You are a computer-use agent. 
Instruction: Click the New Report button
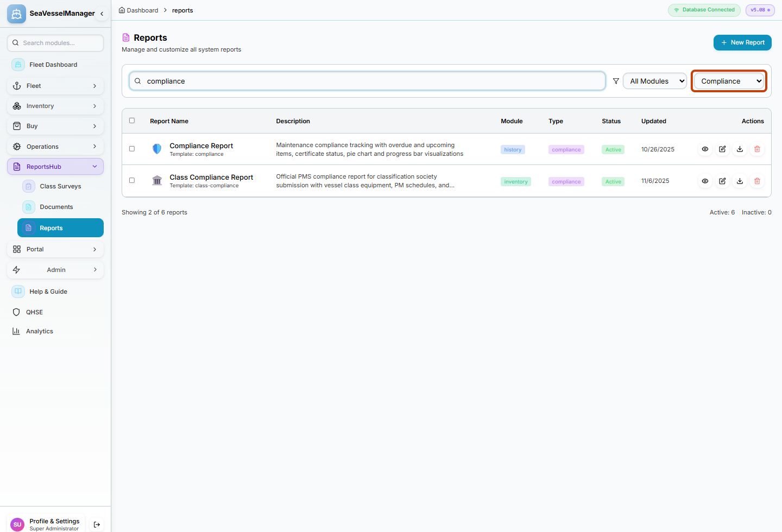coord(742,42)
